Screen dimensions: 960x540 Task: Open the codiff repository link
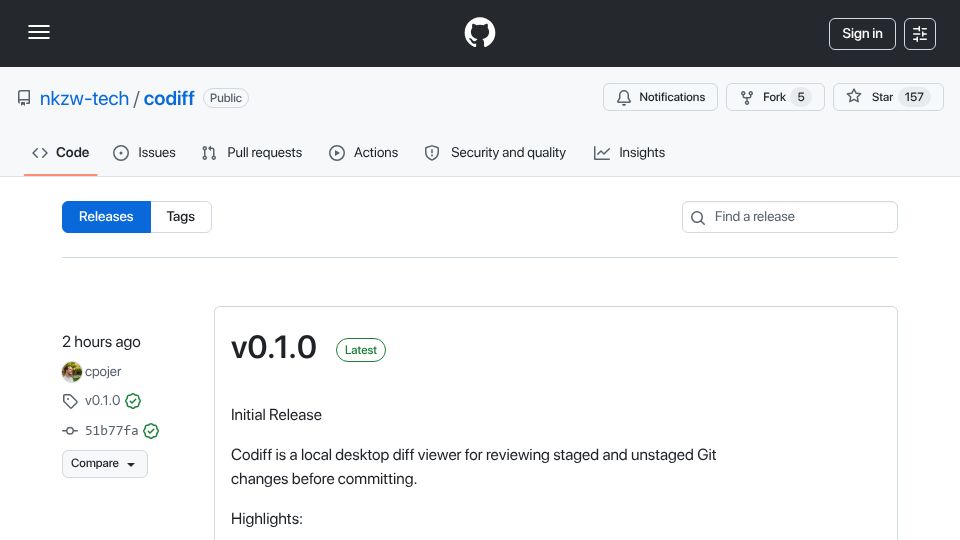[169, 98]
